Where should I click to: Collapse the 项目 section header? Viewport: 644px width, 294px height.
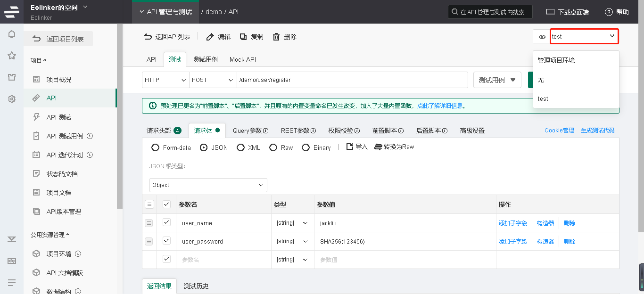[39, 60]
